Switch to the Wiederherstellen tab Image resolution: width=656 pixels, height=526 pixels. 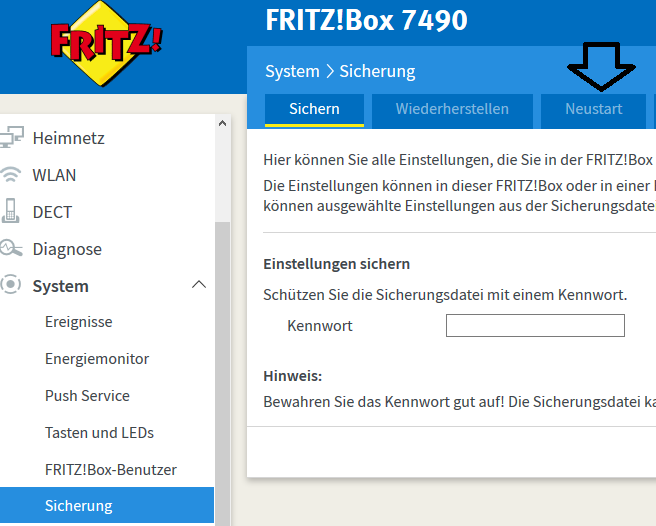coord(452,110)
